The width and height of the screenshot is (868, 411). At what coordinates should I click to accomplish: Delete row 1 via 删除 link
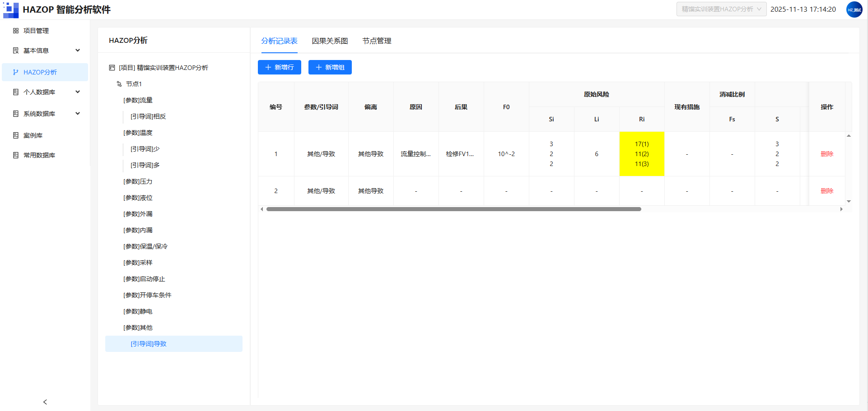click(x=827, y=154)
